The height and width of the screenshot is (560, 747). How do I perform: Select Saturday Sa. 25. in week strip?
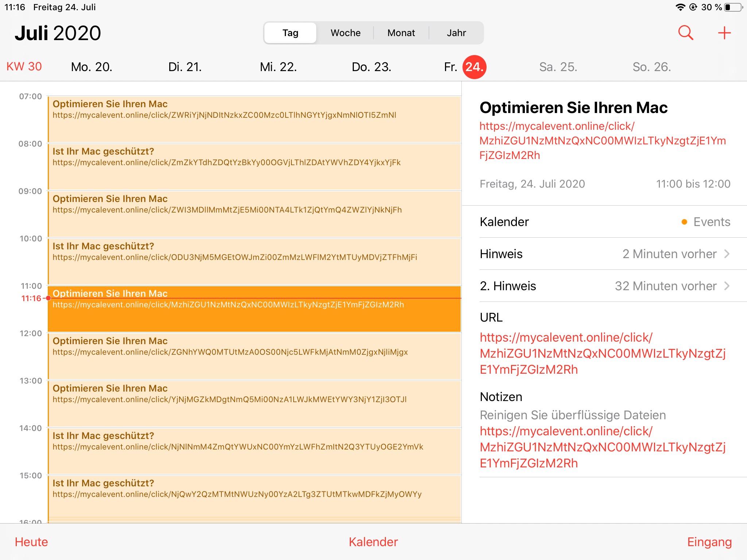click(x=558, y=67)
